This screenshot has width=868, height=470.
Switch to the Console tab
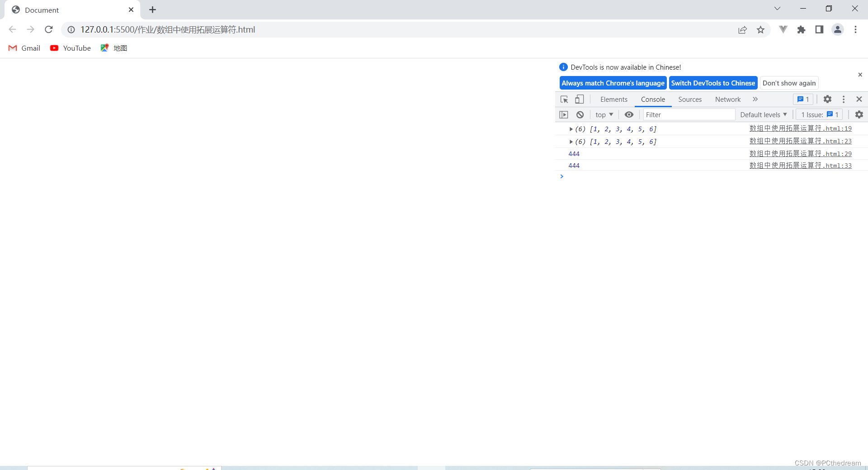click(653, 99)
